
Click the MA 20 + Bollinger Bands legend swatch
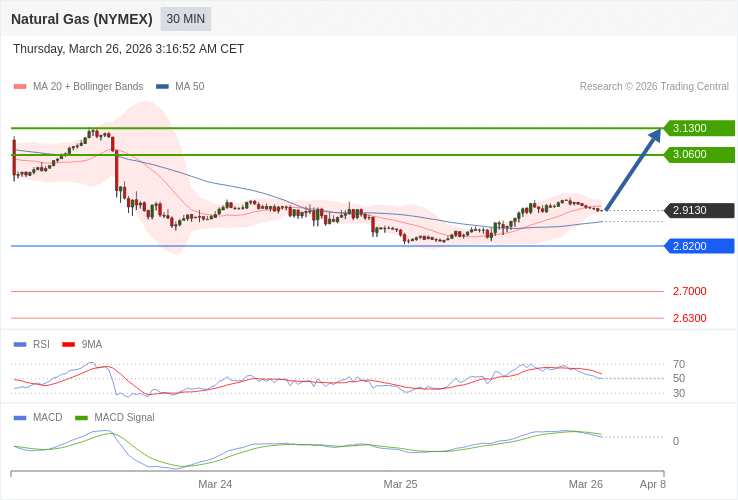[20, 87]
